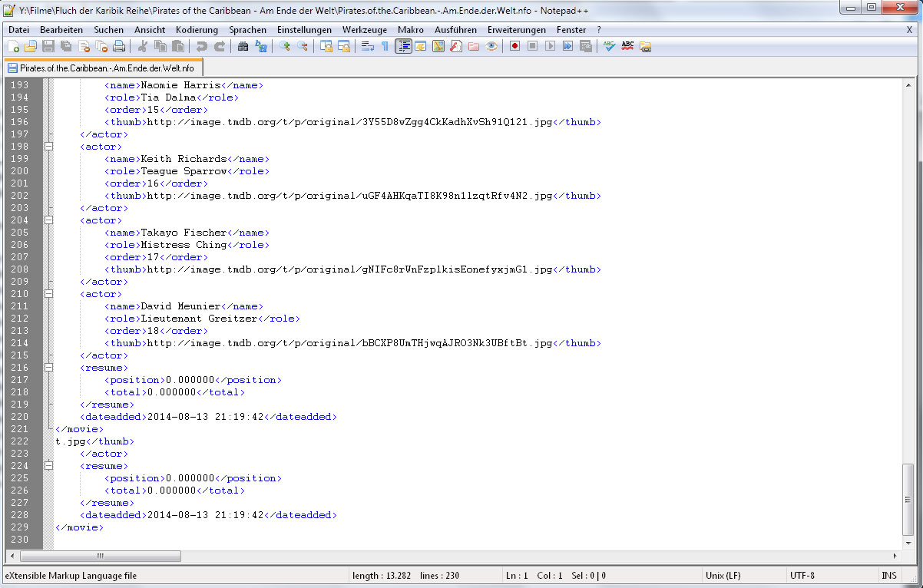Click the Cut scissors icon
The height and width of the screenshot is (588, 923).
tap(143, 47)
